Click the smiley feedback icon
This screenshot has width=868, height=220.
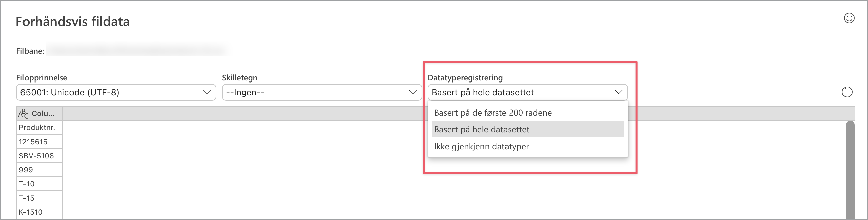pyautogui.click(x=849, y=18)
